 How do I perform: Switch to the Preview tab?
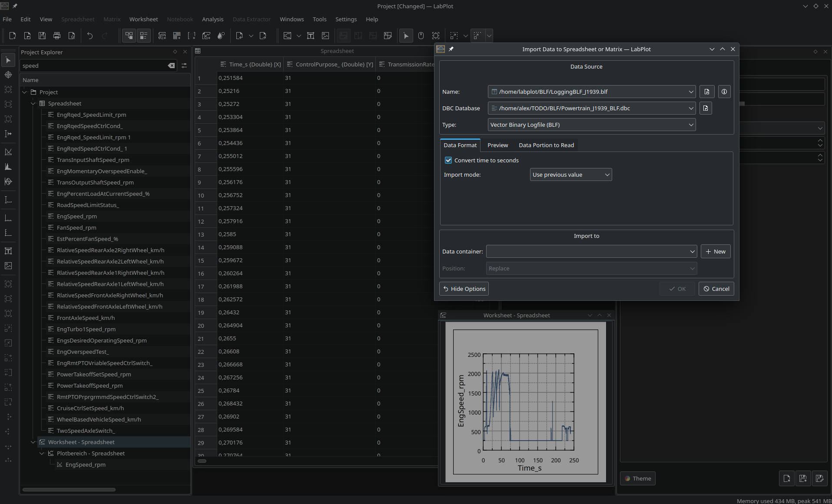497,145
